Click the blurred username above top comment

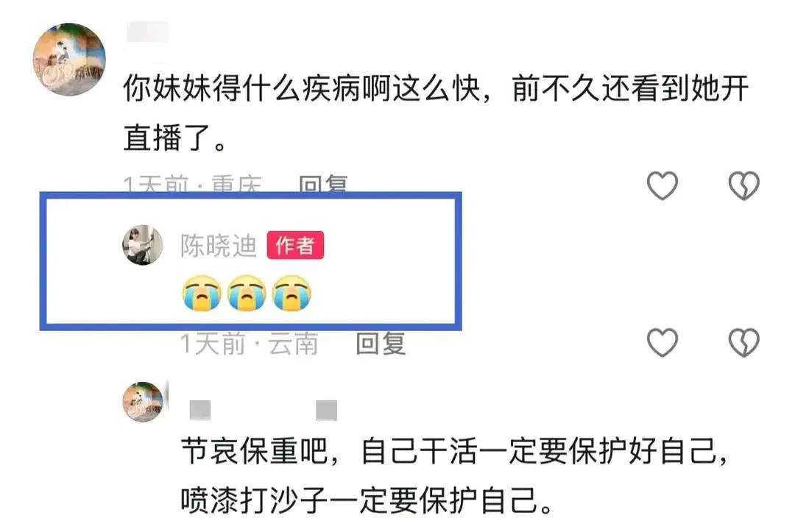[x=147, y=32]
